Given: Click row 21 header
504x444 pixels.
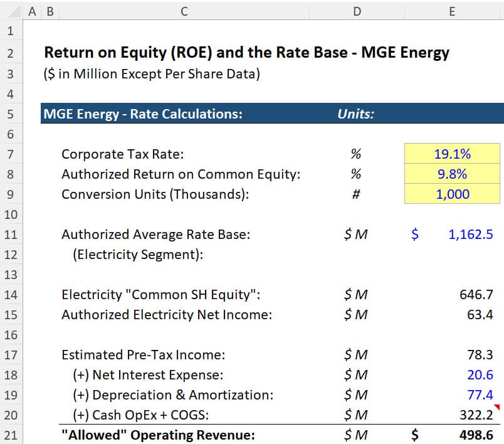Looking at the screenshot, I should [10, 435].
